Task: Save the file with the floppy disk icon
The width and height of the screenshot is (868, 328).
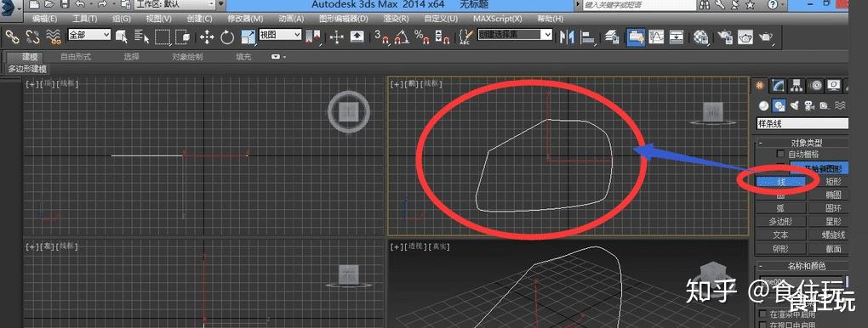Action: click(65, 4)
